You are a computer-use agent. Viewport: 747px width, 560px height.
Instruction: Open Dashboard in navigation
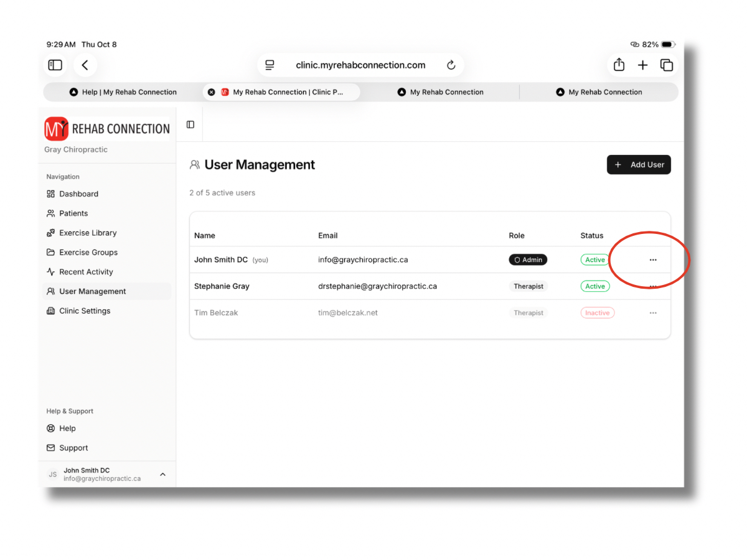click(107, 194)
